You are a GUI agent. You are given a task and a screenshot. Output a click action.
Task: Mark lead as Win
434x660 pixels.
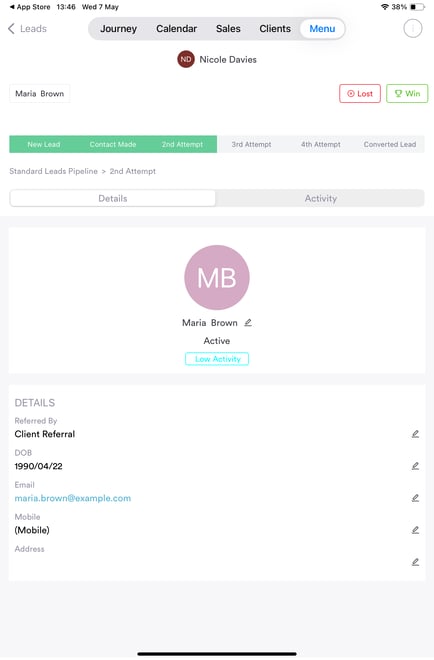pos(407,93)
